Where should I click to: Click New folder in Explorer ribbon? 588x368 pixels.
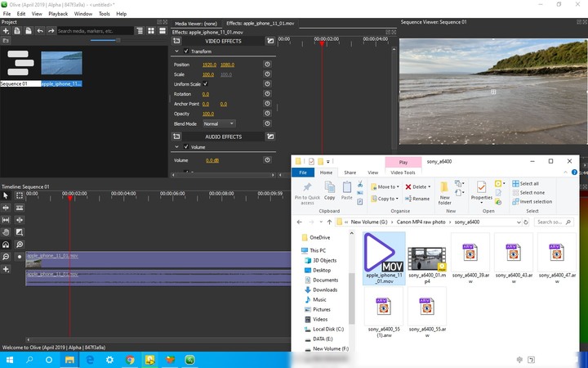click(445, 193)
